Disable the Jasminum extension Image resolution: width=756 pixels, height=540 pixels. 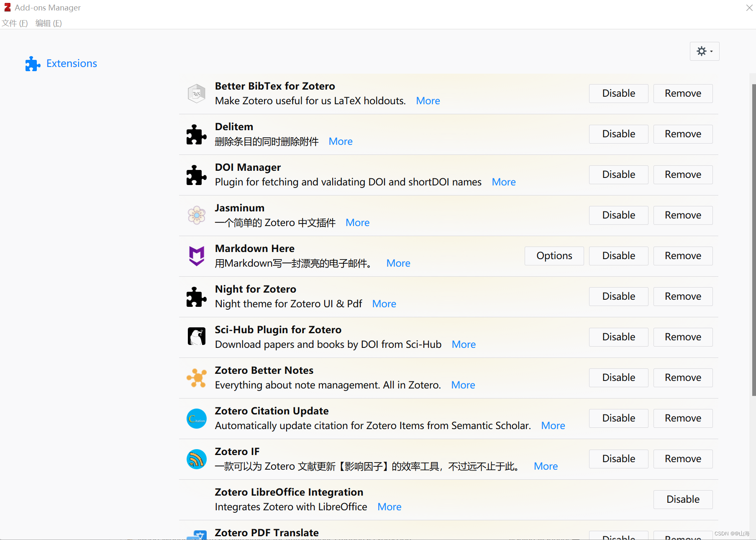(x=618, y=215)
